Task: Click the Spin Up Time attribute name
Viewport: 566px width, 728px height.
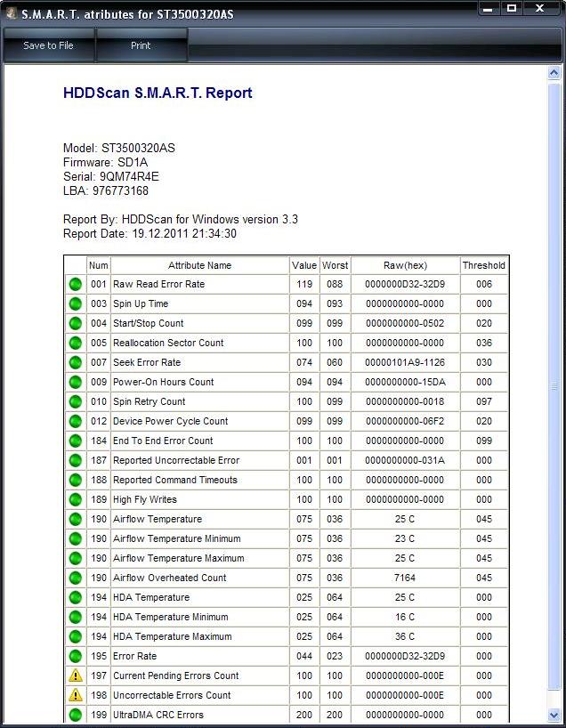Action: [141, 303]
